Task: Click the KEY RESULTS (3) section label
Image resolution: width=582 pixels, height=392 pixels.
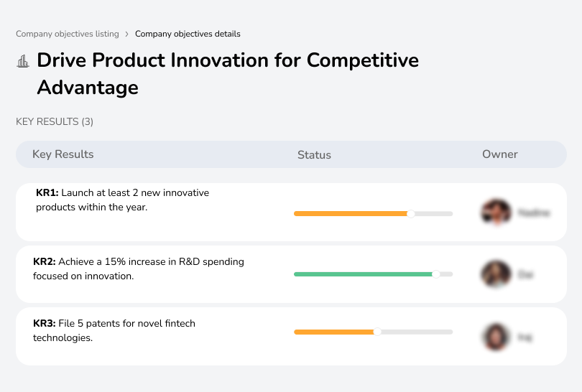Action: [x=55, y=122]
